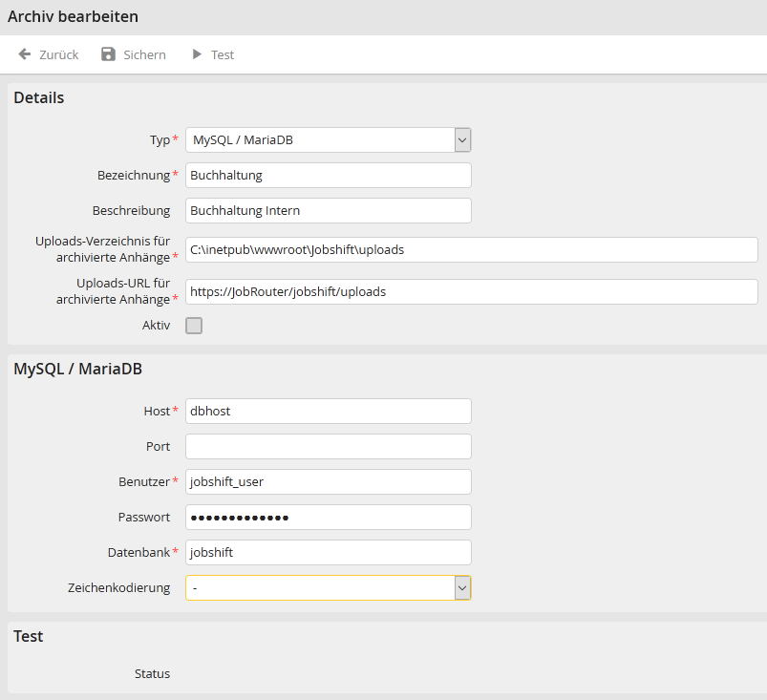Click the masked Passwort field
767x700 pixels.
click(x=328, y=518)
